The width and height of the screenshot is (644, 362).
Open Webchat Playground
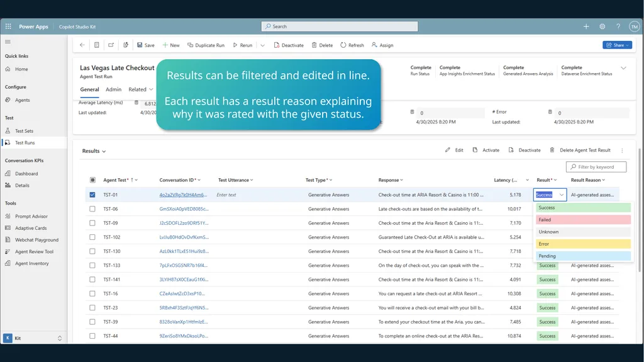pyautogui.click(x=36, y=240)
